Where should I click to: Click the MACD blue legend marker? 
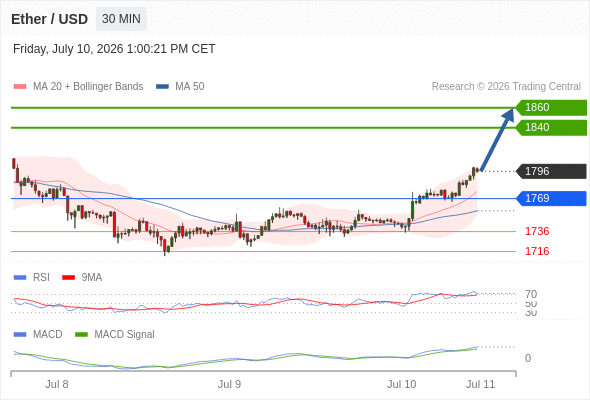[20, 335]
